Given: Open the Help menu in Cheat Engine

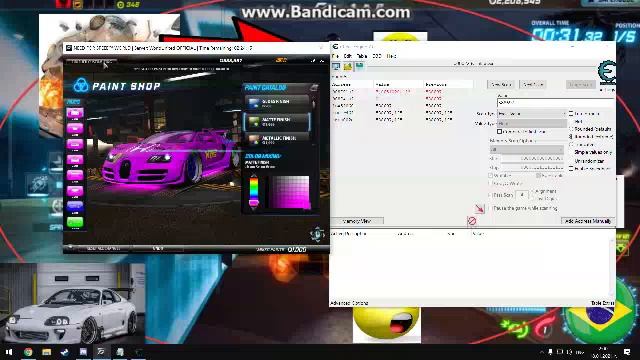Looking at the screenshot, I should coord(391,56).
